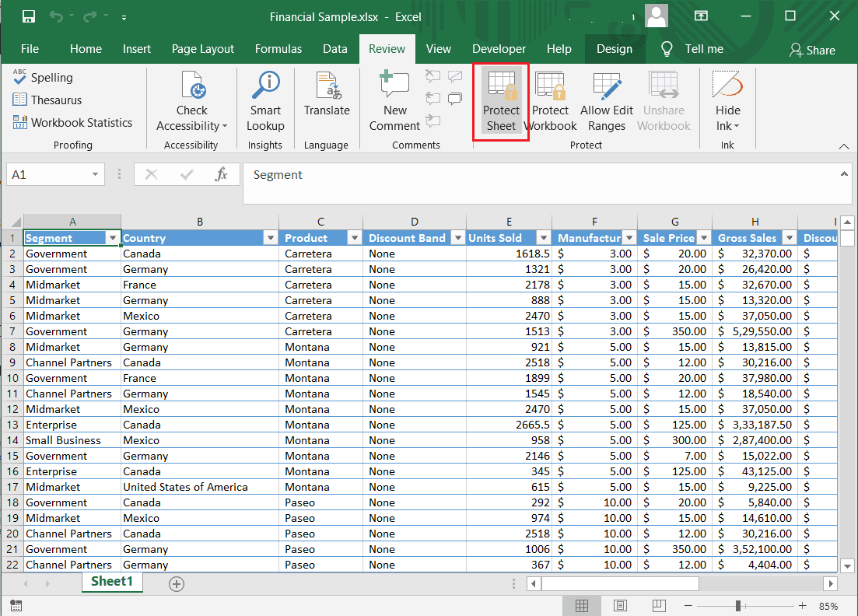Expand the Country column filter dropdown
858x616 pixels.
[x=270, y=238]
